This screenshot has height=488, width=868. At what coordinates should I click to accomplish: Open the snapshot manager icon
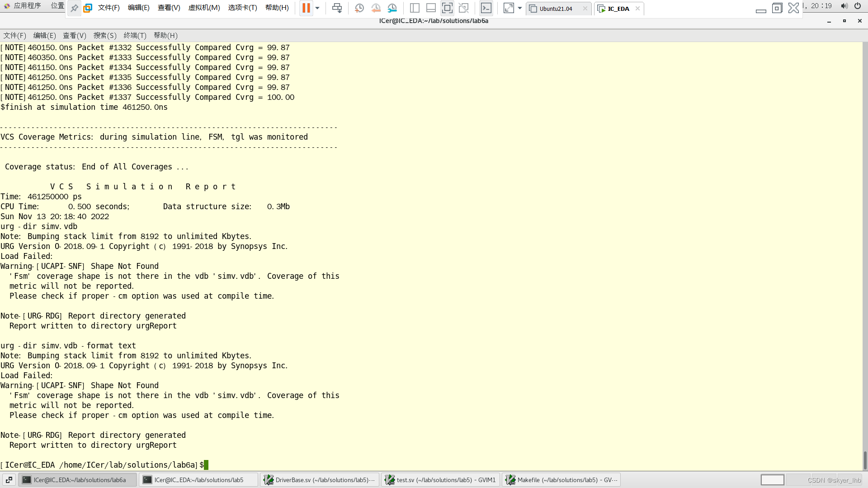392,8
